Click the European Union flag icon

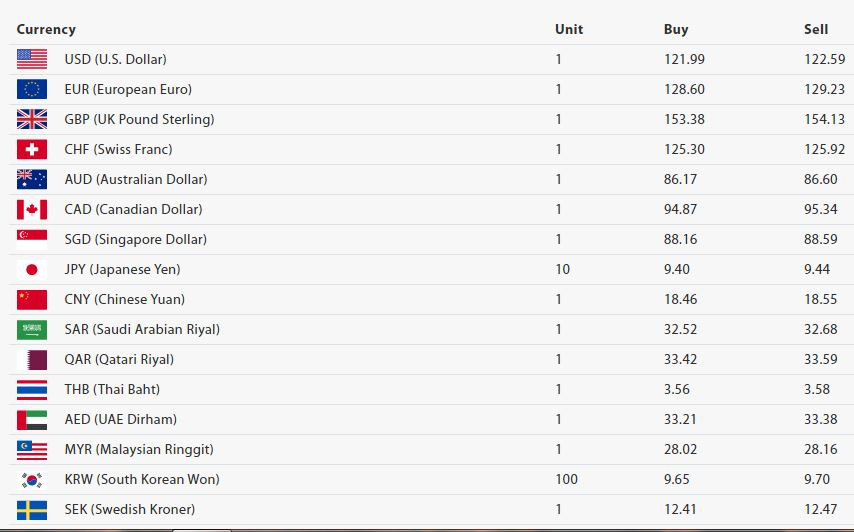click(32, 89)
